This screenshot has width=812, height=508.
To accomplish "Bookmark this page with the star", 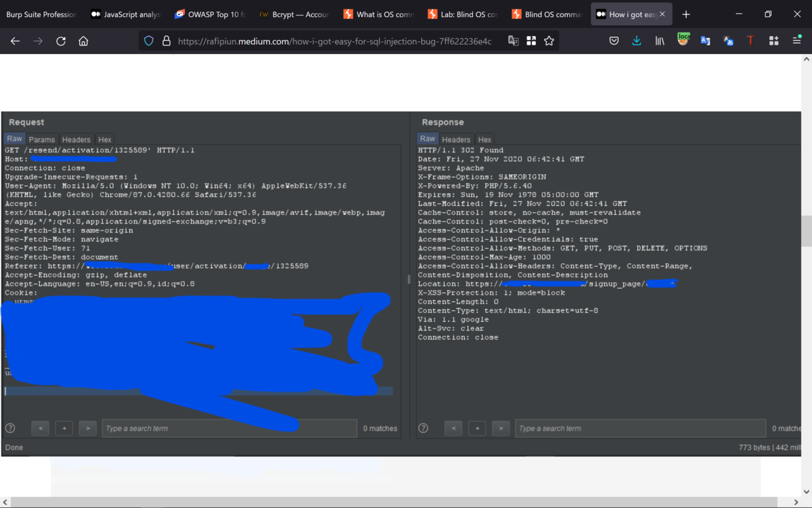I will [549, 41].
